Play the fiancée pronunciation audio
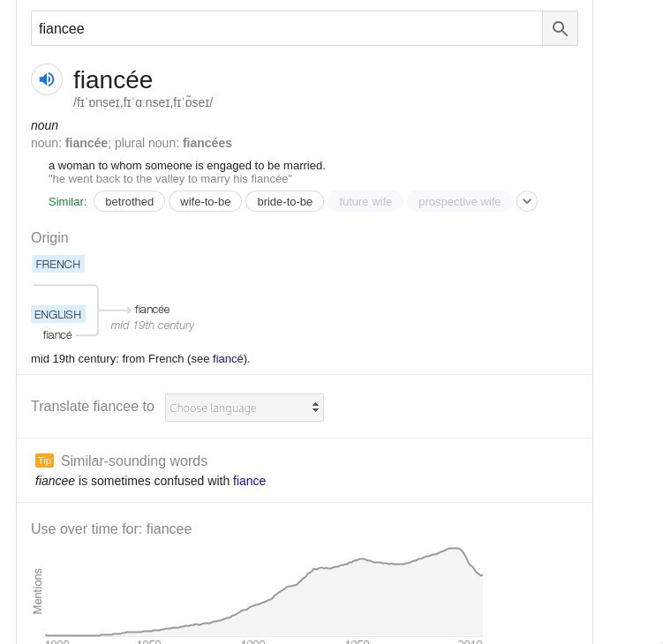Viewport: 663px width, 644px height. (47, 79)
